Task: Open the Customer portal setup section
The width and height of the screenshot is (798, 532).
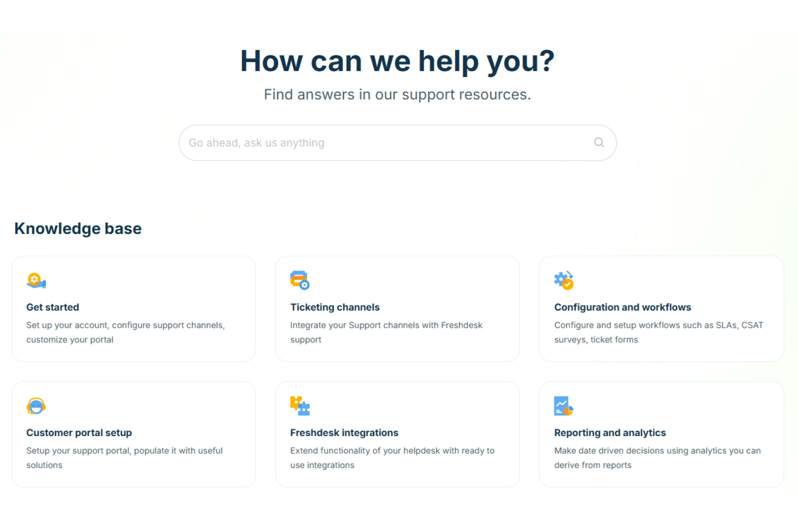Action: 79,432
